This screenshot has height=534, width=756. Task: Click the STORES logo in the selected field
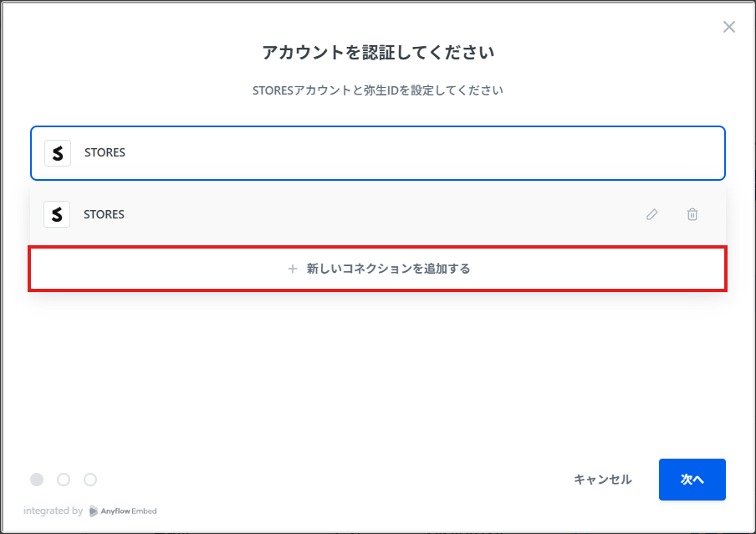[x=58, y=153]
